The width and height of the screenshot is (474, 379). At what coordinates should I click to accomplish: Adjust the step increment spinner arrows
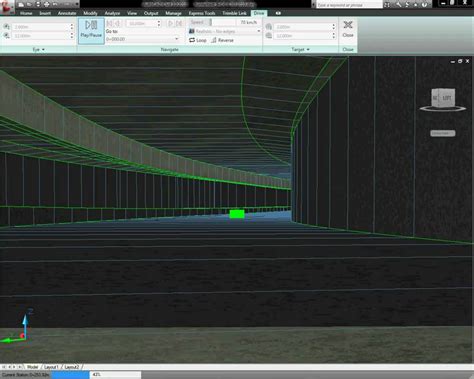(159, 23)
